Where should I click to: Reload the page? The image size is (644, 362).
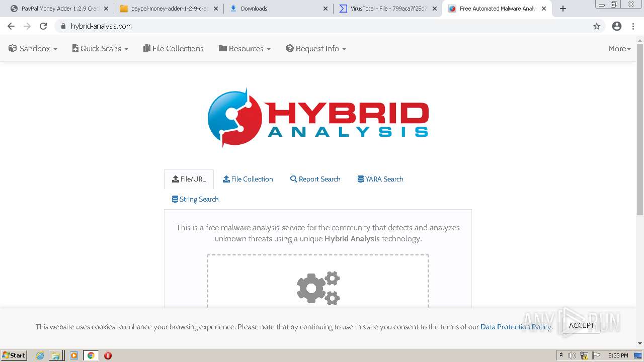pyautogui.click(x=43, y=26)
